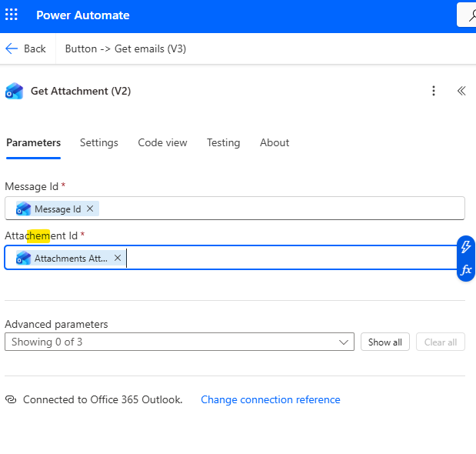This screenshot has height=454, width=476.
Task: Click the search icon in header
Action: coord(471,15)
